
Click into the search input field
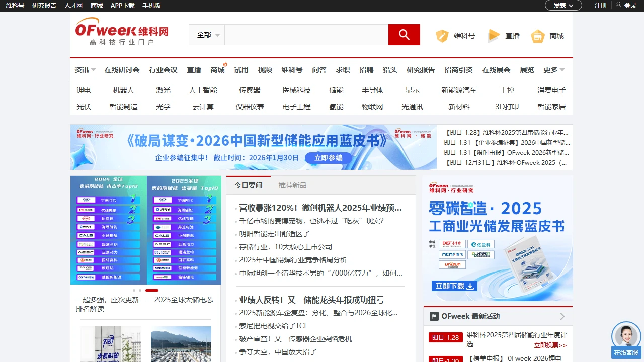[306, 35]
